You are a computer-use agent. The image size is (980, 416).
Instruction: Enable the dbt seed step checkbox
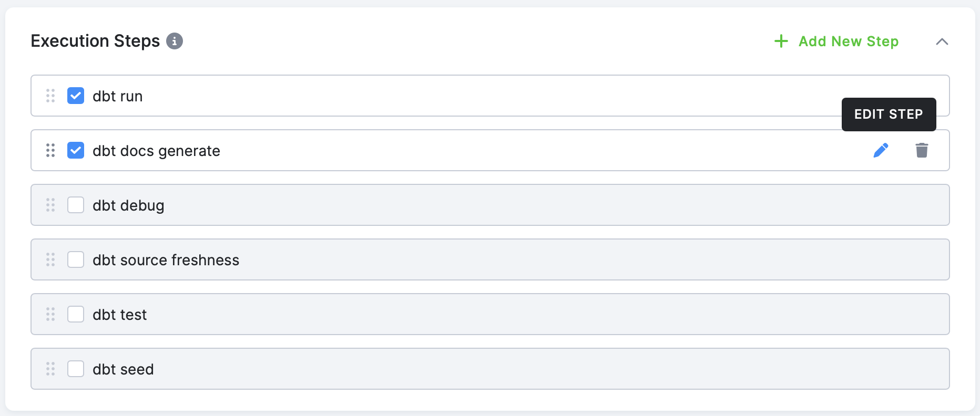coord(76,369)
